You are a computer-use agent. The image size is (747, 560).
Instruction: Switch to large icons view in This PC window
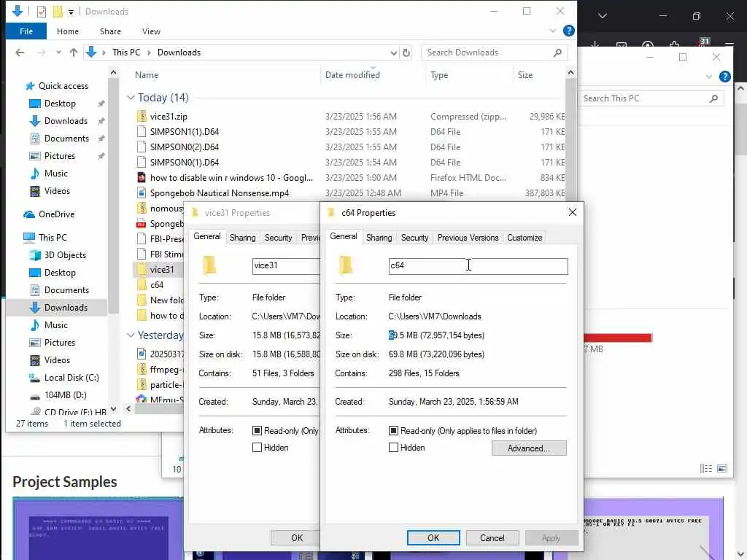(722, 469)
